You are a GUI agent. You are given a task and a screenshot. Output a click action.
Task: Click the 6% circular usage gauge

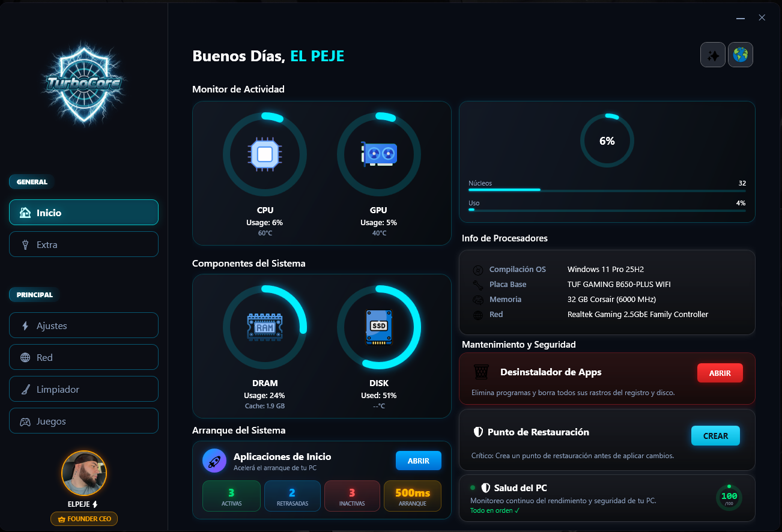click(607, 141)
